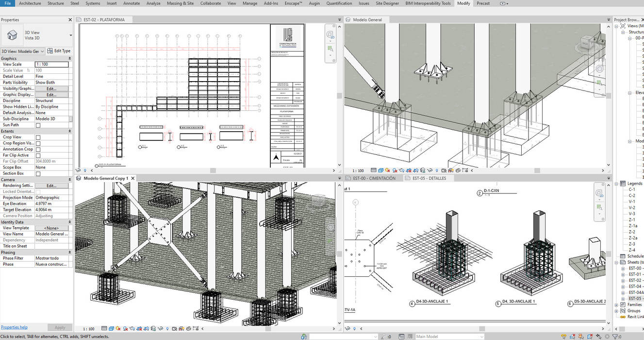Switch to the EST-00 - CIMENTACIÓN view tab
644x340 pixels.
click(x=374, y=178)
